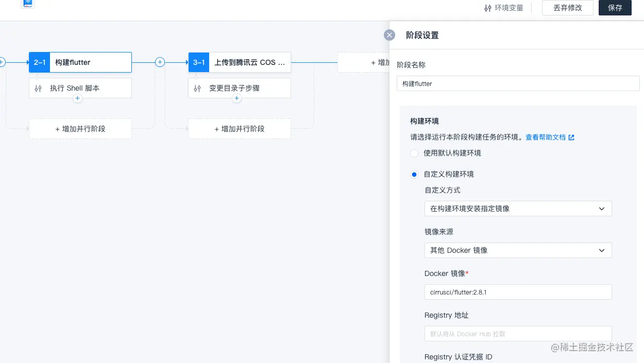The width and height of the screenshot is (644, 363).
Task: Click the 丢弃修改 button
Action: pos(568,8)
